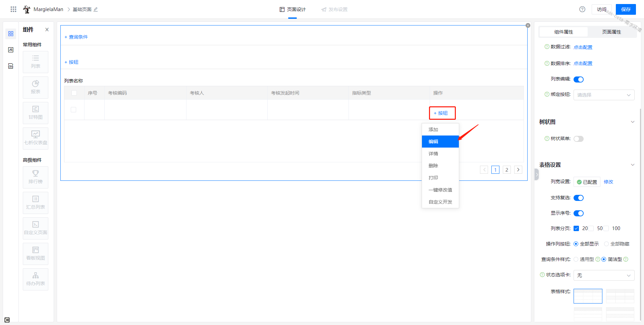Click help icon beside 数据过滤
The height and width of the screenshot is (325, 644).
pos(547,47)
